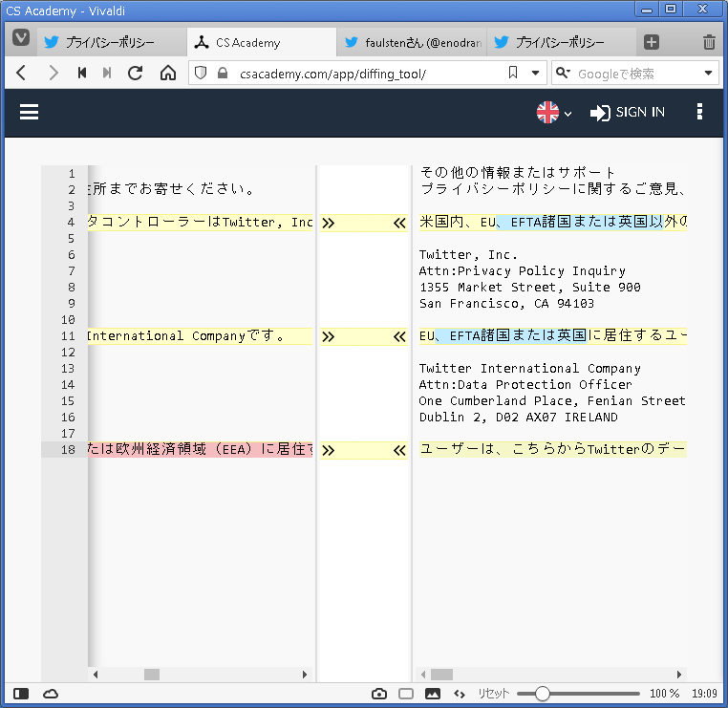Screen dimensions: 728x708
Task: Copy line 4 change to the left
Action: [x=399, y=224]
